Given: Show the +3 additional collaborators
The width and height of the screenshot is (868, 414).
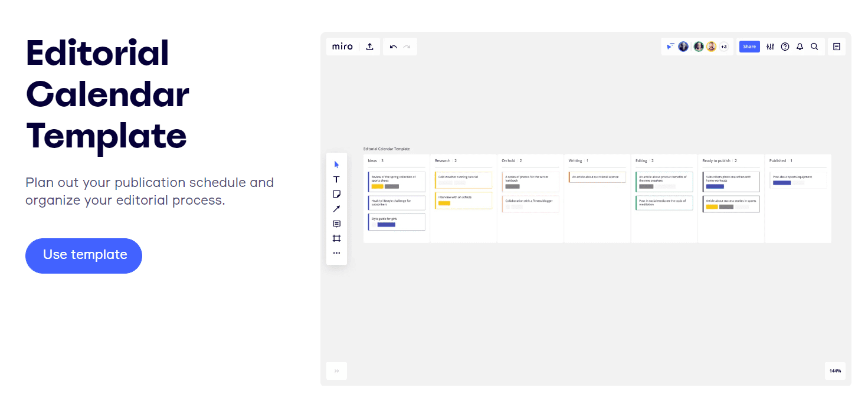Looking at the screenshot, I should (x=723, y=47).
